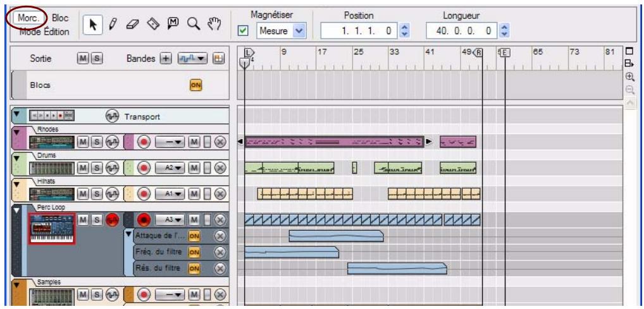Toggle ON for Rés. du filtre lane
Image resolution: width=644 pixels, height=309 pixels.
coord(194,268)
